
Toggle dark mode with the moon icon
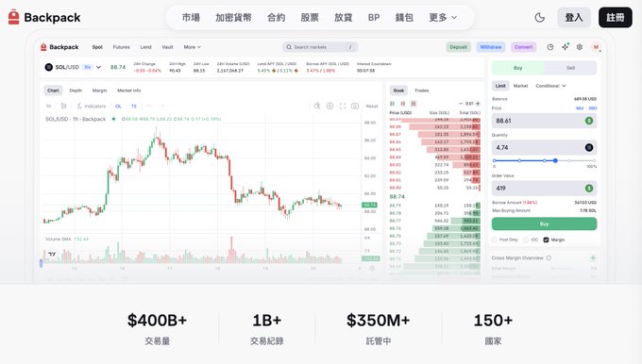tap(540, 18)
